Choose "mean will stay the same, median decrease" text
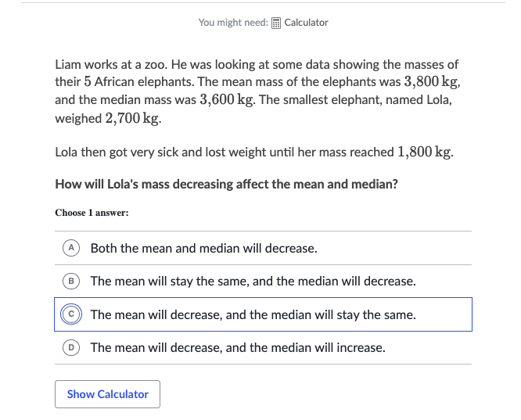 253,281
